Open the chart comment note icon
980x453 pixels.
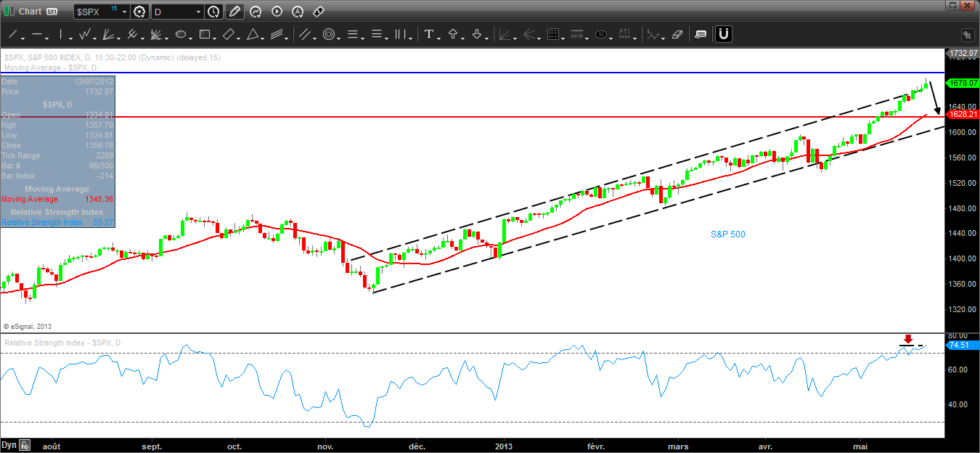tap(701, 34)
